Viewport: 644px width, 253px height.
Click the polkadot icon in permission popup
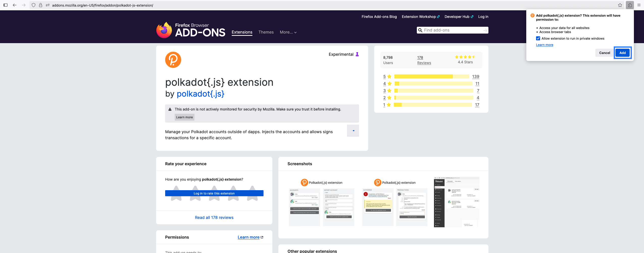click(533, 15)
